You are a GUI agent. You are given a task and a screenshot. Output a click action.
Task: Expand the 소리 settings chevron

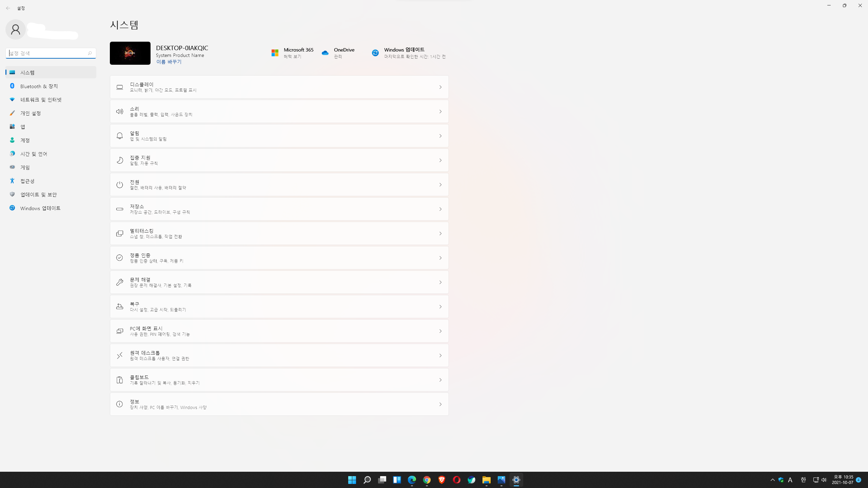coord(440,111)
